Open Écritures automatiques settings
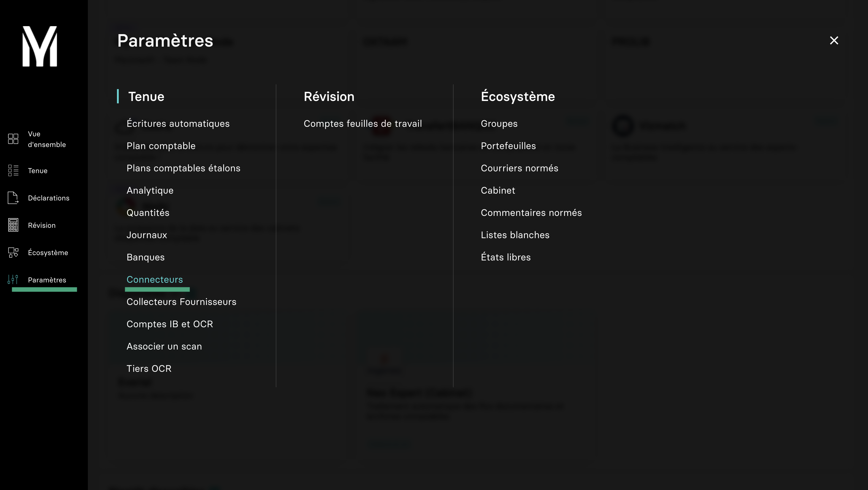Screen dimensions: 868x490 (178, 124)
